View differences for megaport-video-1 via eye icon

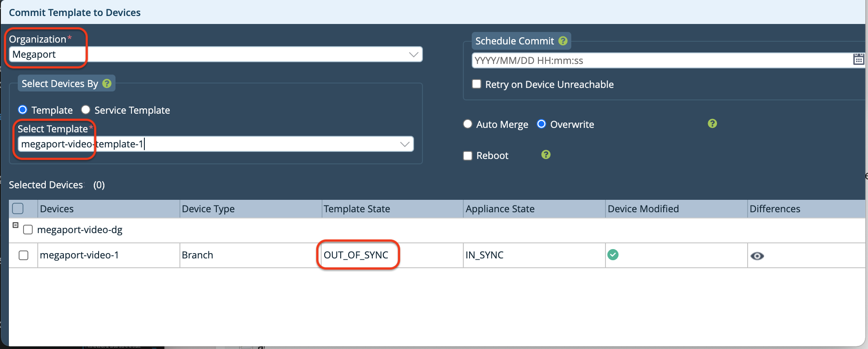(757, 256)
